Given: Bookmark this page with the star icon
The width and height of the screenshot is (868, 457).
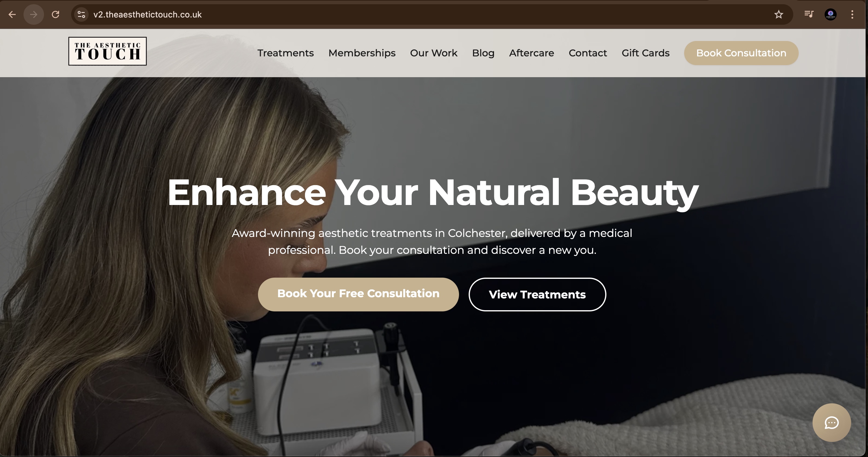Looking at the screenshot, I should pos(779,14).
